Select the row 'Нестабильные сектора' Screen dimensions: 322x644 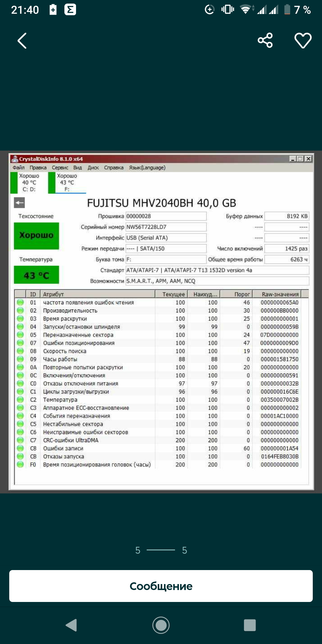coord(158,424)
